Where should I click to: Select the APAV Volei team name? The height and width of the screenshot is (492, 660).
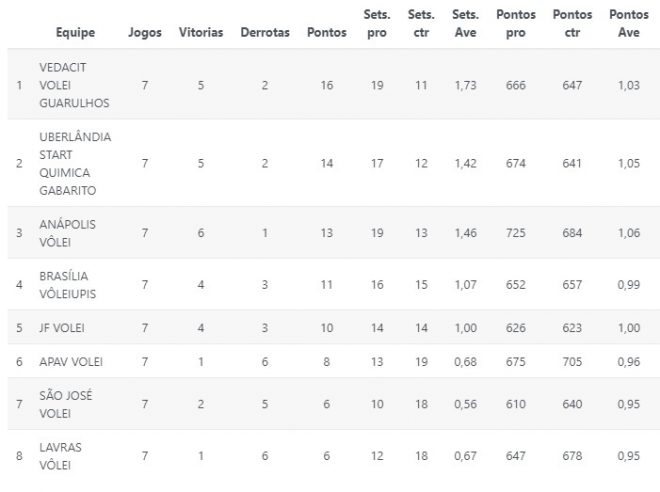(x=71, y=361)
